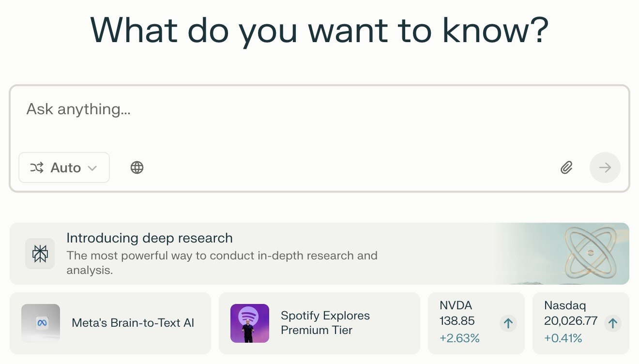Attach a file using the paperclip icon
Screen dimensions: 639x364
(x=566, y=167)
